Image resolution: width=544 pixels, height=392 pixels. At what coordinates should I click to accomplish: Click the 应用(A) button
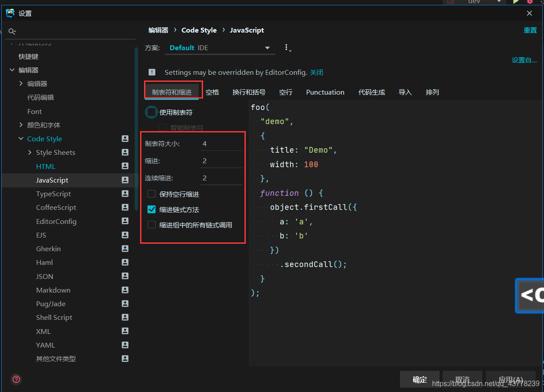click(x=511, y=380)
